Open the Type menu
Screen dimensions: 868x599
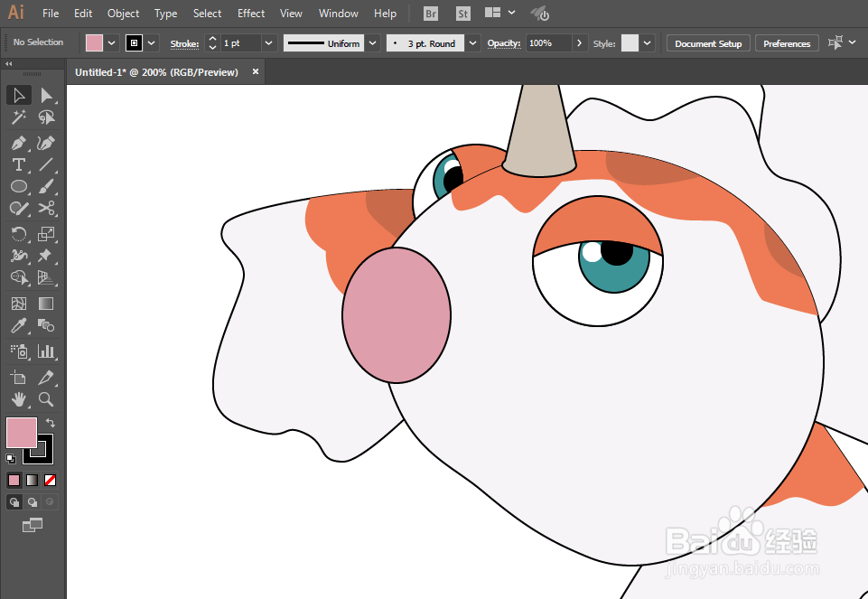pos(165,14)
